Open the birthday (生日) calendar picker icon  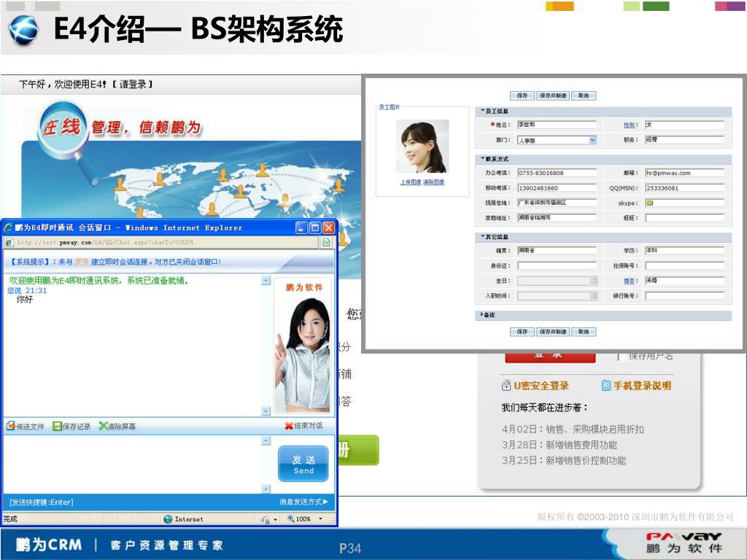coord(593,281)
